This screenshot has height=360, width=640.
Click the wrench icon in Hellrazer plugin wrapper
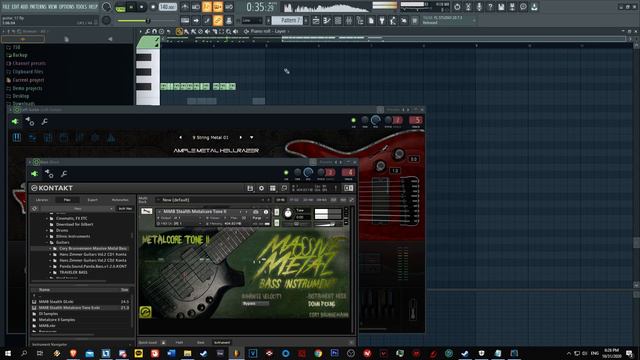tap(44, 121)
